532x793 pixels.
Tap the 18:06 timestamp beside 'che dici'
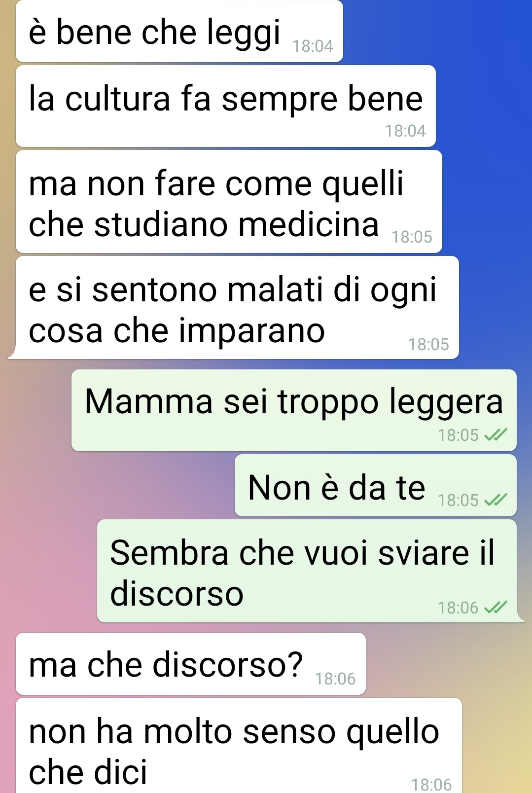(x=431, y=785)
